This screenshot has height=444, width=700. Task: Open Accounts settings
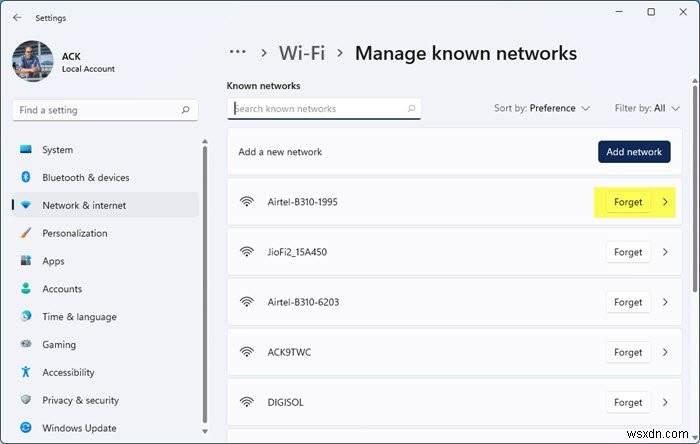[x=62, y=289]
